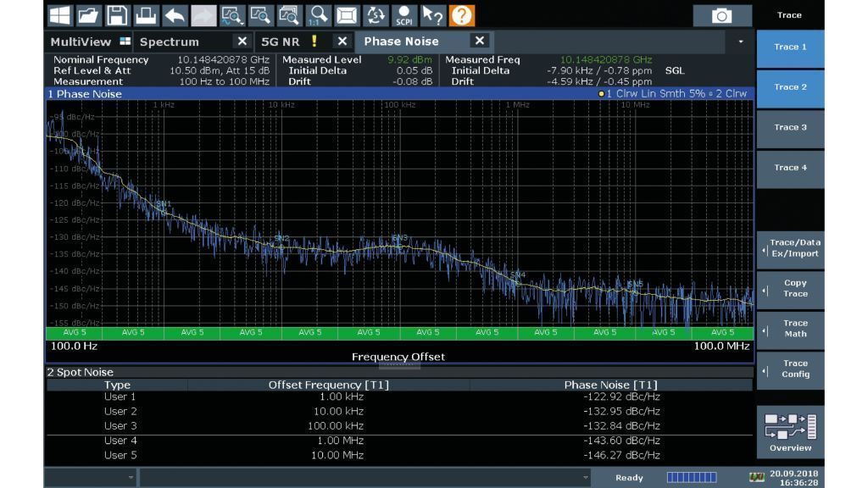Open the SCPI recorder icon
The image size is (868, 488).
(404, 14)
